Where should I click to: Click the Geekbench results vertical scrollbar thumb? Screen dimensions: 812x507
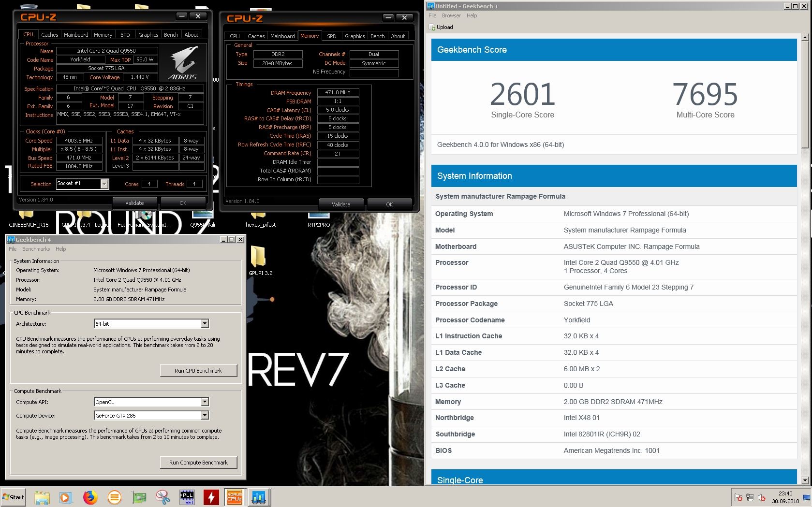[x=805, y=94]
